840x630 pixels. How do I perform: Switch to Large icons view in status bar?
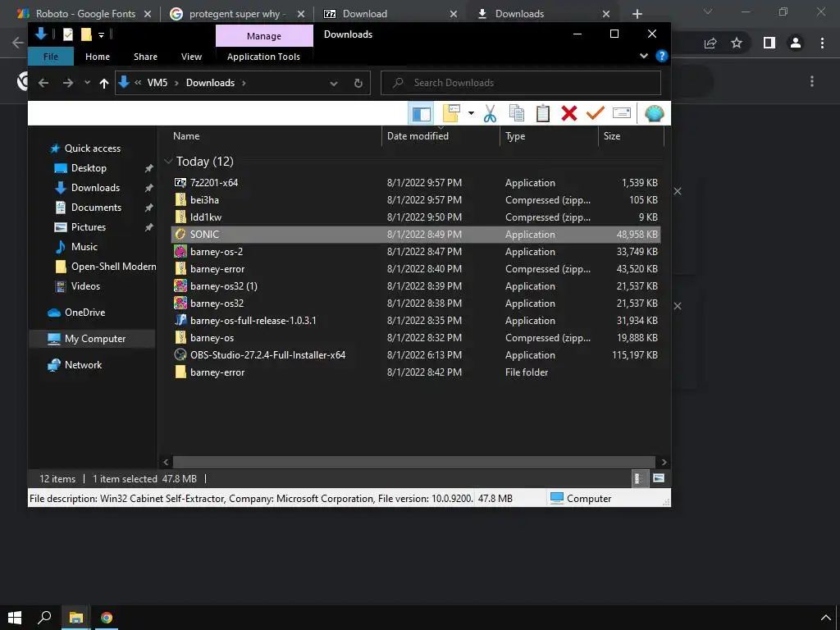pyautogui.click(x=659, y=479)
